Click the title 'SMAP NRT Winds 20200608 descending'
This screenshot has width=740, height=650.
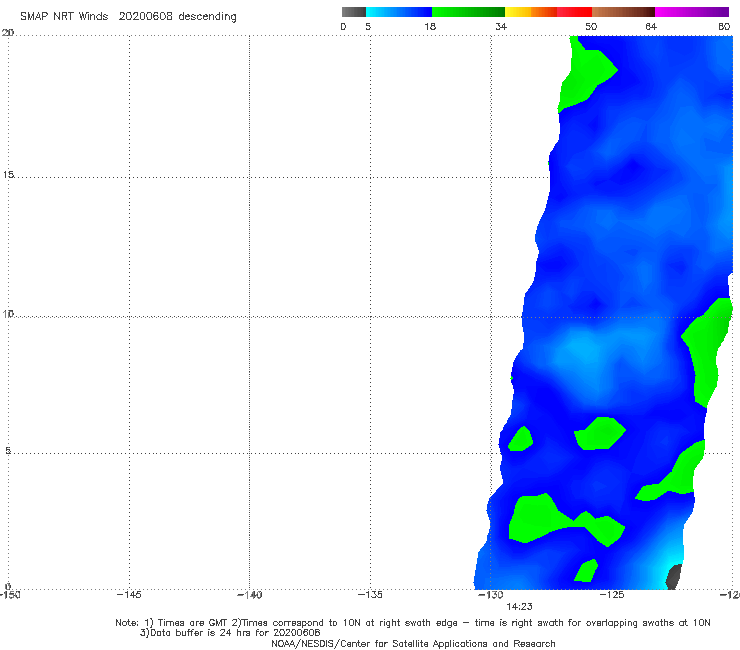click(x=128, y=17)
